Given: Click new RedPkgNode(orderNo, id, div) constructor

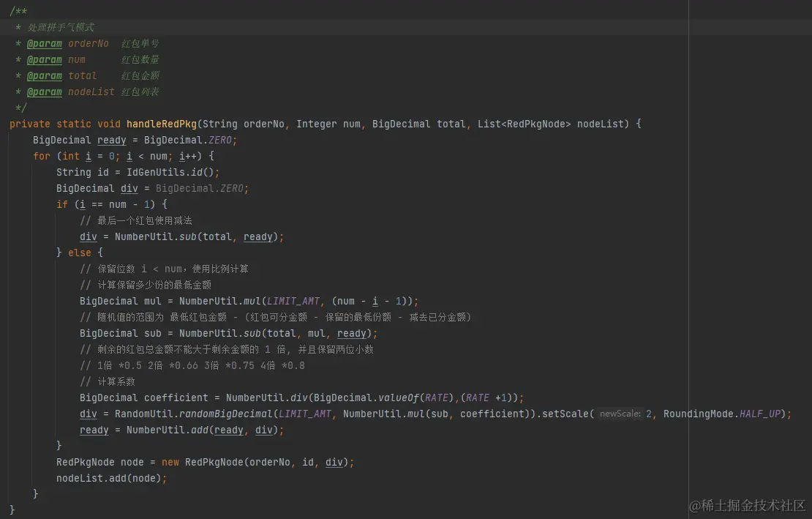Looking at the screenshot, I should pyautogui.click(x=255, y=462).
